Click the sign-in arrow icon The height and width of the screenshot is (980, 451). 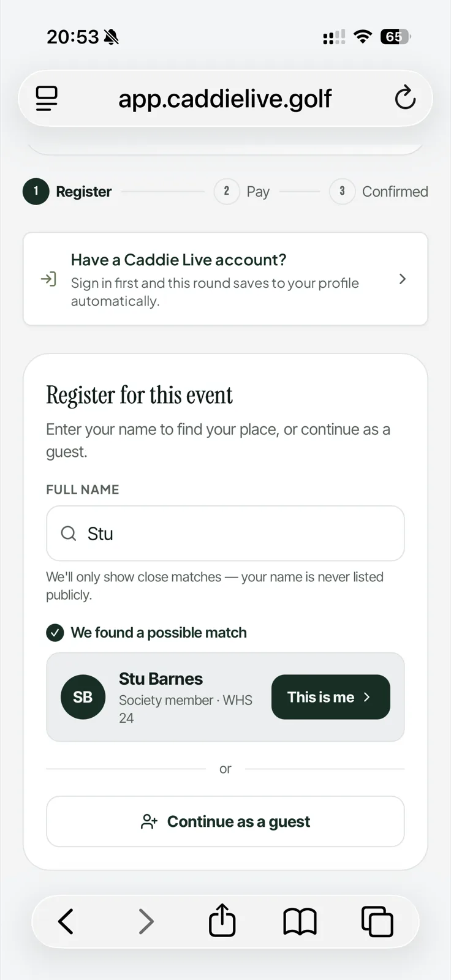(x=48, y=279)
